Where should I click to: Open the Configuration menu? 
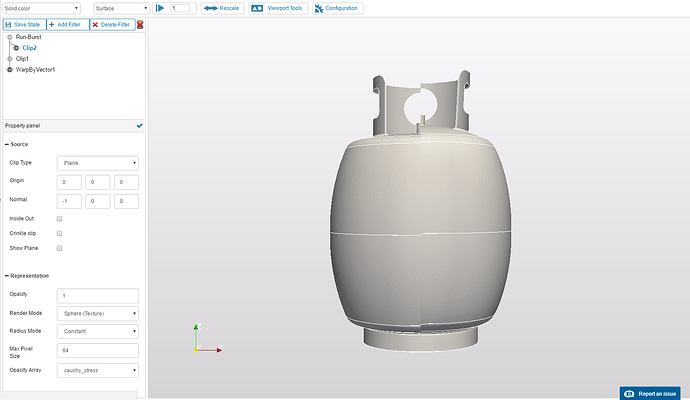339,8
